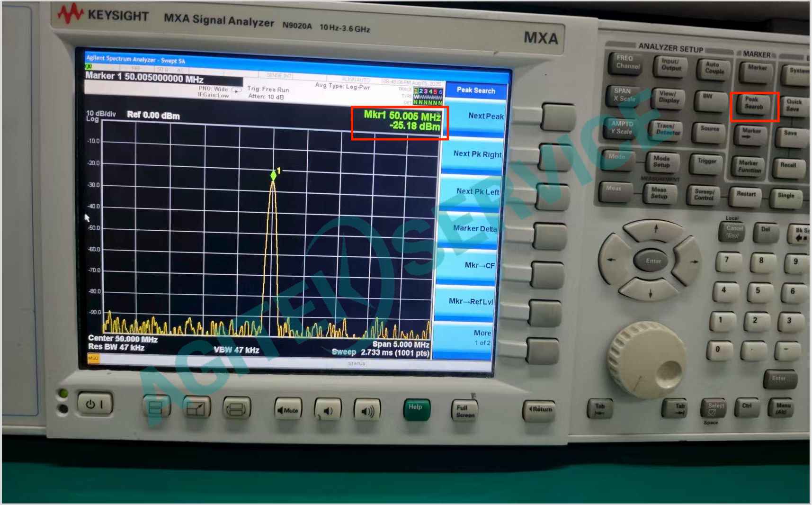The width and height of the screenshot is (812, 505).
Task: Toggle the Full Screen key
Action: pos(464,410)
